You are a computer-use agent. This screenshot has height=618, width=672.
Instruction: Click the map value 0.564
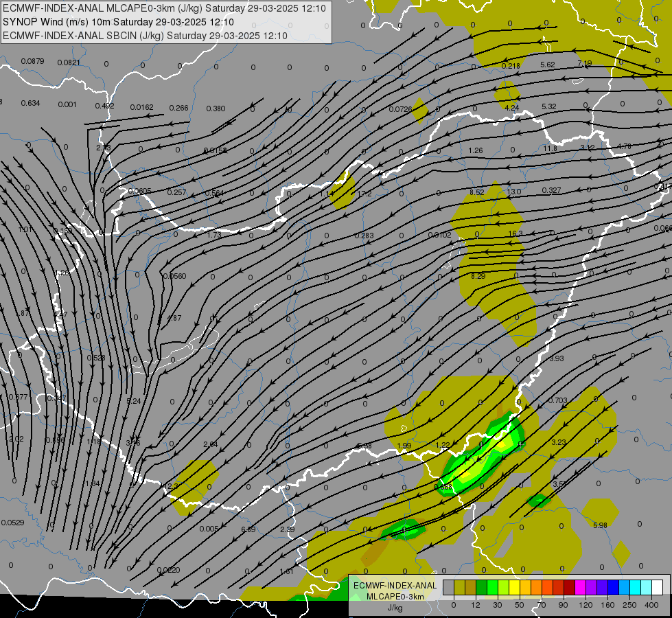214,193
